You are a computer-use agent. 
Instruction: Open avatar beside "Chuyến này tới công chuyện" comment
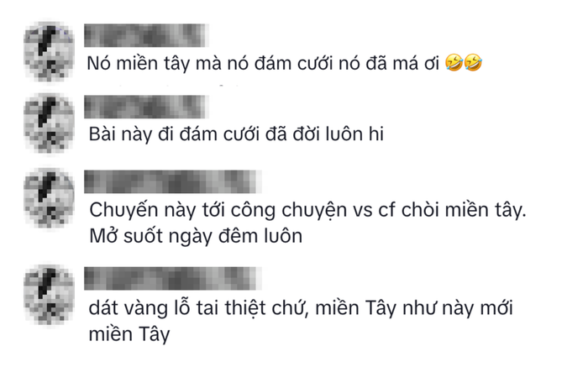click(49, 197)
